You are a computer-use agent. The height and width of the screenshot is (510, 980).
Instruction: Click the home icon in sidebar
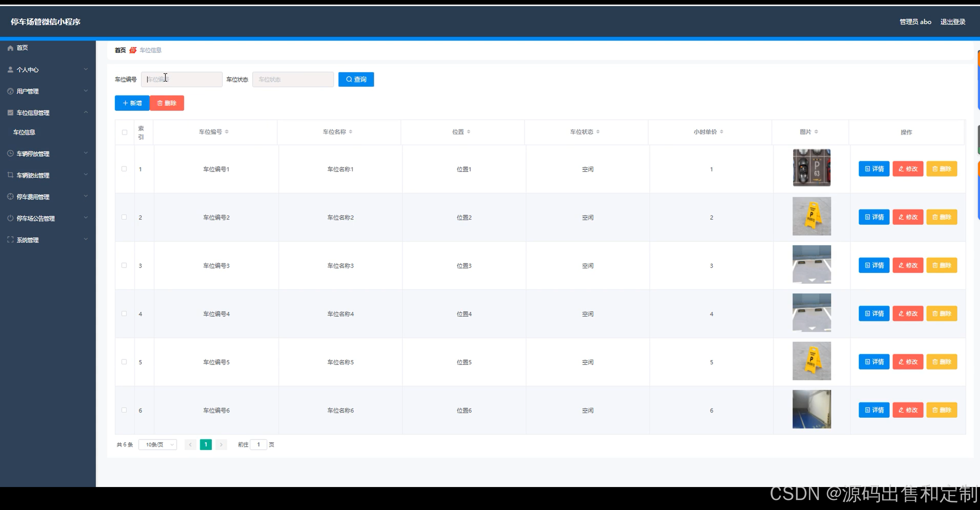[10, 48]
